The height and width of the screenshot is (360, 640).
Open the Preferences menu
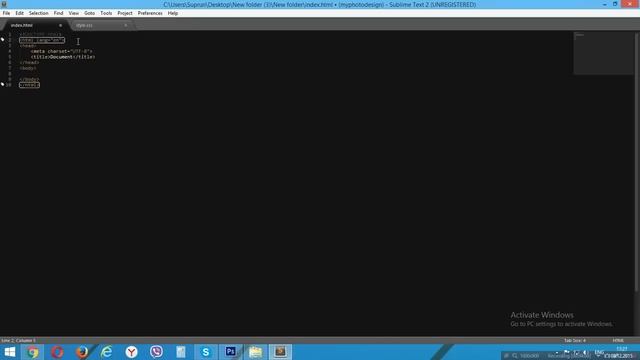click(150, 13)
